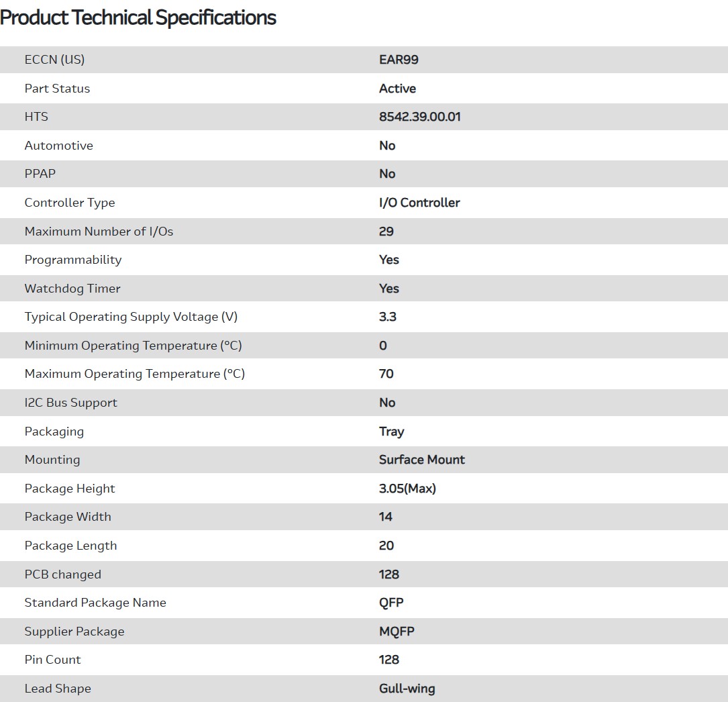
Task: Select the Programmability label
Action: coord(73,260)
